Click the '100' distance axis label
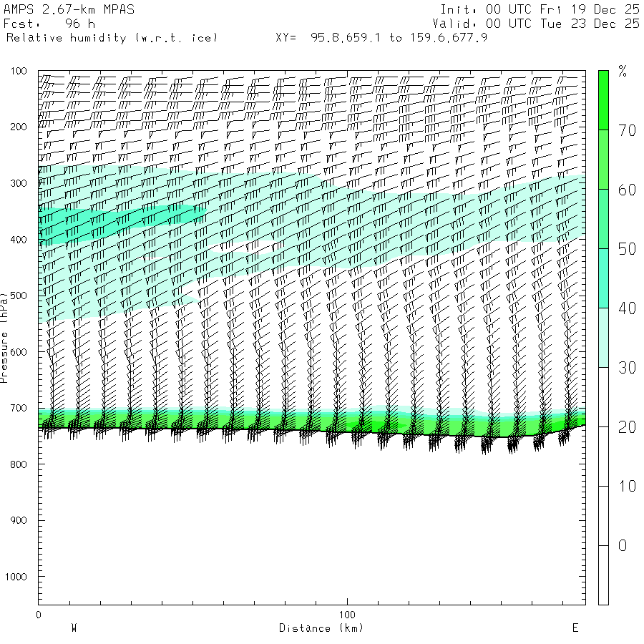The height and width of the screenshot is (644, 644). (347, 615)
